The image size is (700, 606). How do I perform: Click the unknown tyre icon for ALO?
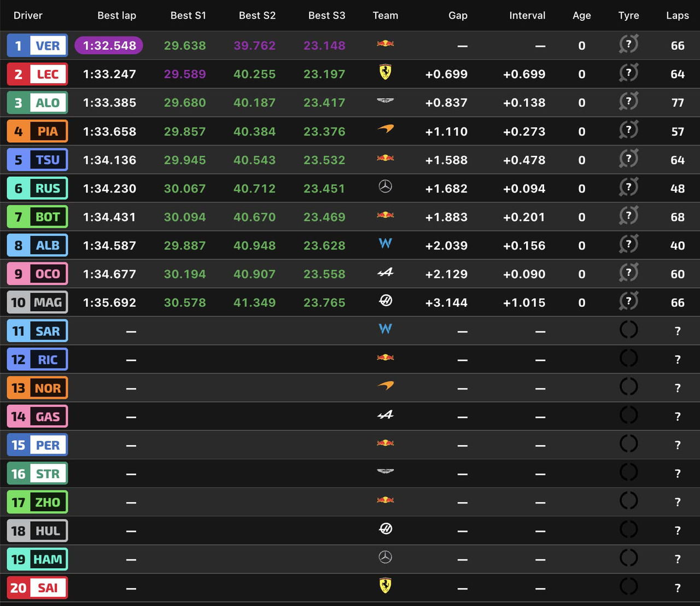pos(629,101)
